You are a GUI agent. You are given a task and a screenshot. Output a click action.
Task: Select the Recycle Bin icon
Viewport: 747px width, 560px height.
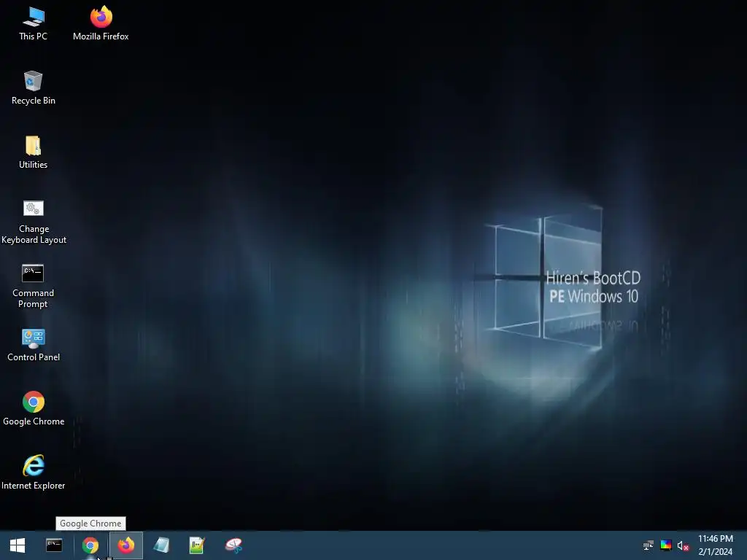[x=34, y=88]
